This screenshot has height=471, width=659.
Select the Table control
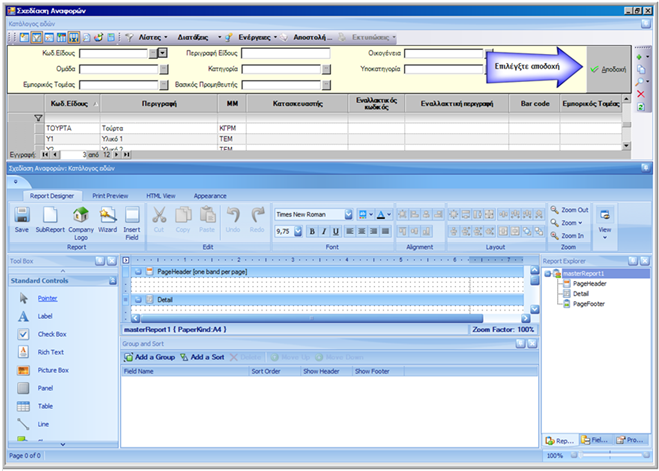point(45,406)
